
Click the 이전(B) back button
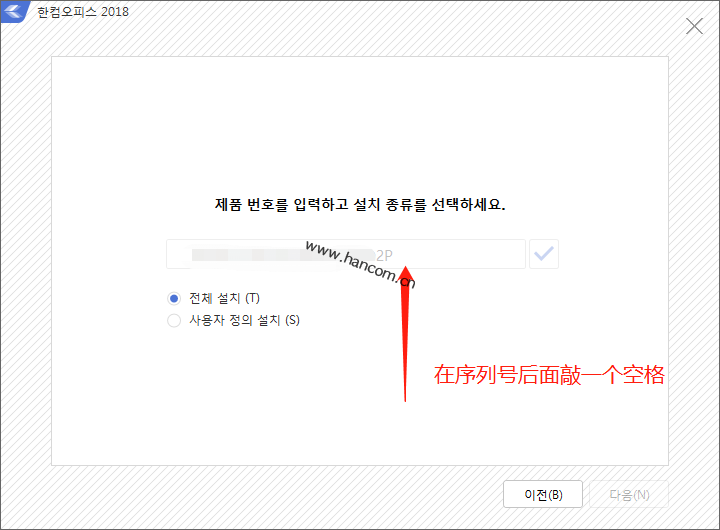click(543, 494)
